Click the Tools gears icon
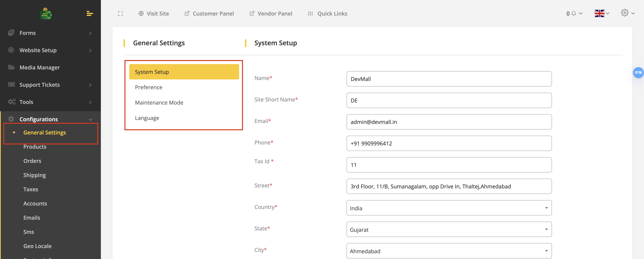Viewport: 644px width, 259px height. click(x=12, y=102)
